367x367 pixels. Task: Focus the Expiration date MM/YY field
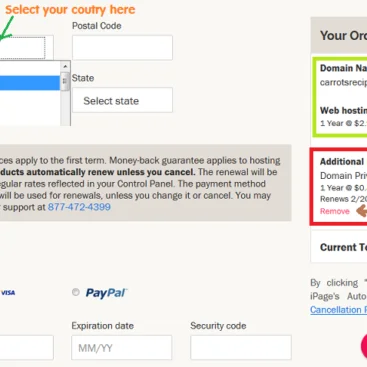[122, 348]
